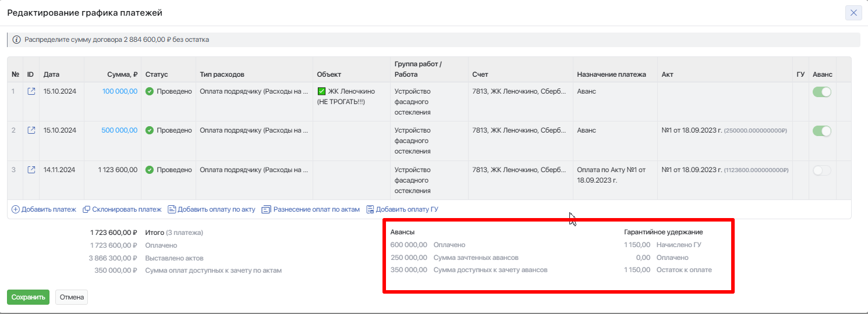Image resolution: width=868 pixels, height=314 pixels.
Task: Click the green ЖК Леночкино object checkbox
Action: click(x=321, y=91)
